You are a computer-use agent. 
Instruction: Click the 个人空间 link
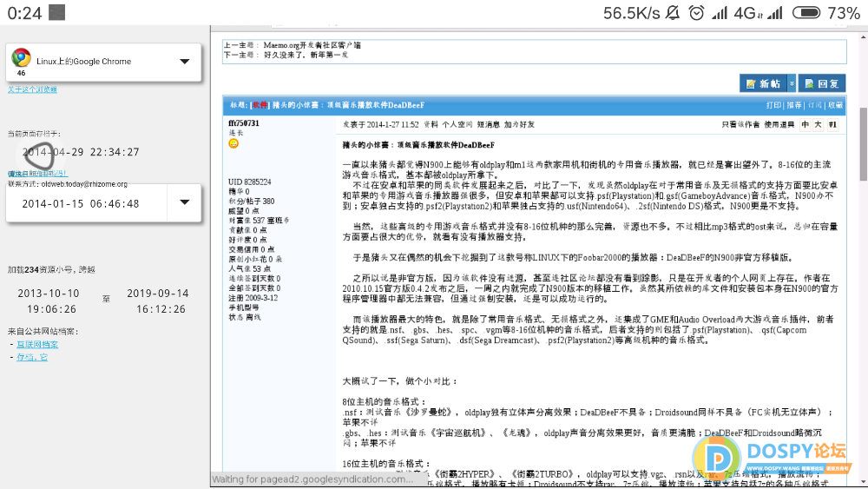[x=457, y=124]
